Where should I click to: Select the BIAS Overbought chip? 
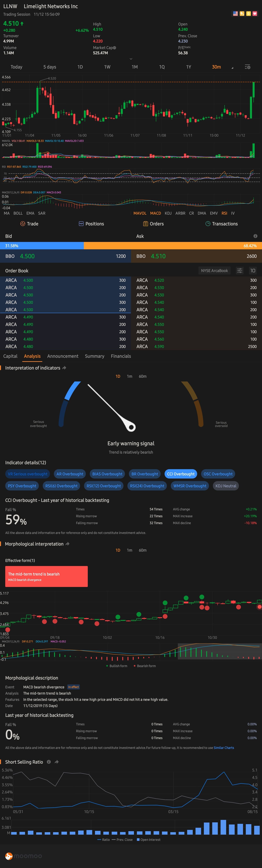107,474
